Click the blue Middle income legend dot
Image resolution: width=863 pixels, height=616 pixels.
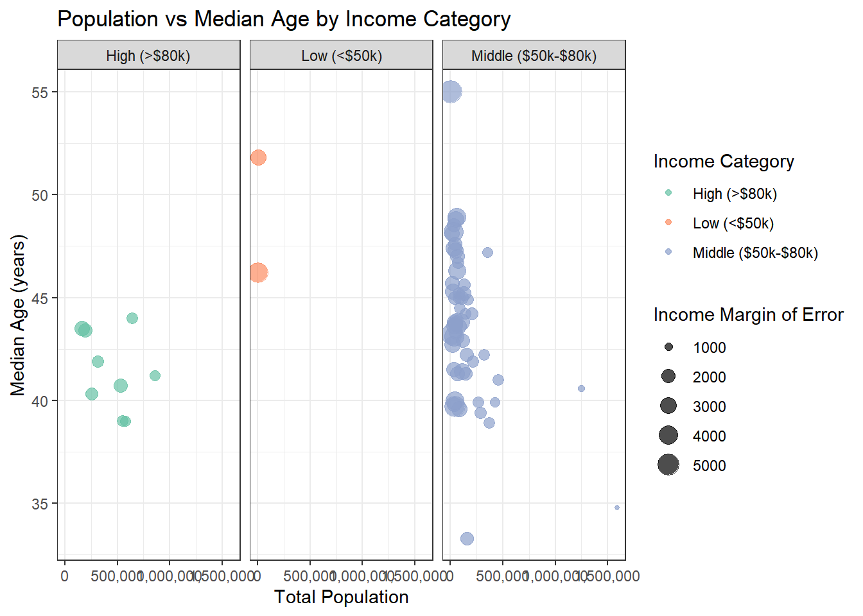668,252
